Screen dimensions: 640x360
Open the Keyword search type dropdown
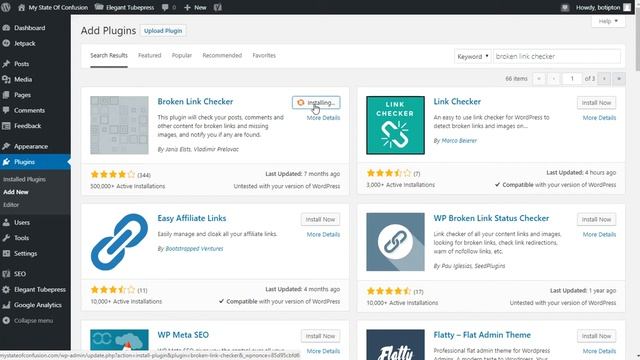point(473,56)
